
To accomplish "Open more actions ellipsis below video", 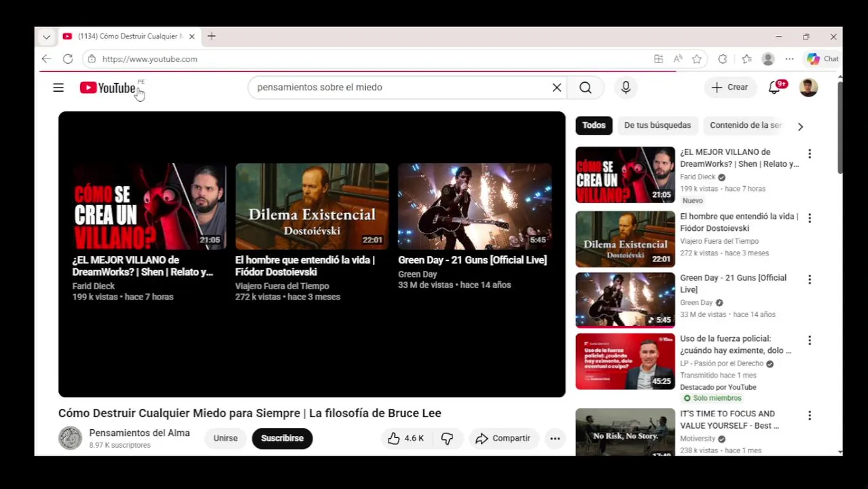I will (555, 439).
